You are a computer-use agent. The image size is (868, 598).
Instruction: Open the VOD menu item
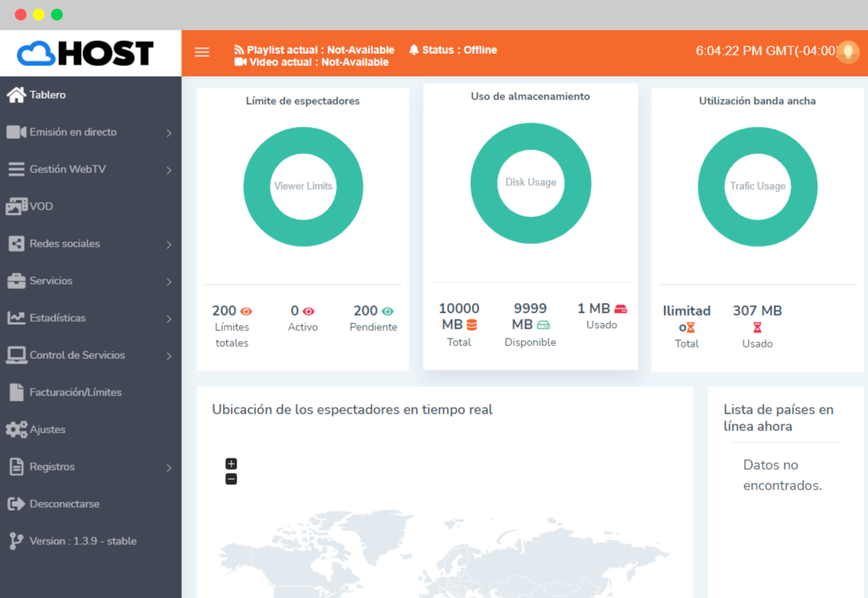(x=91, y=206)
